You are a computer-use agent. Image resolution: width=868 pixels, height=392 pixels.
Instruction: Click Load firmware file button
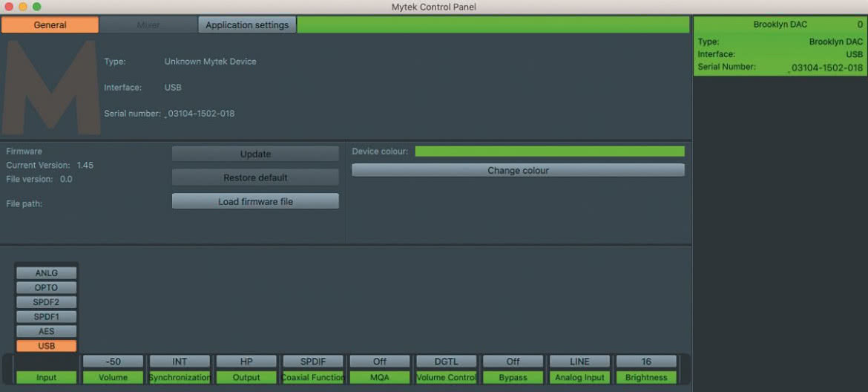point(255,201)
